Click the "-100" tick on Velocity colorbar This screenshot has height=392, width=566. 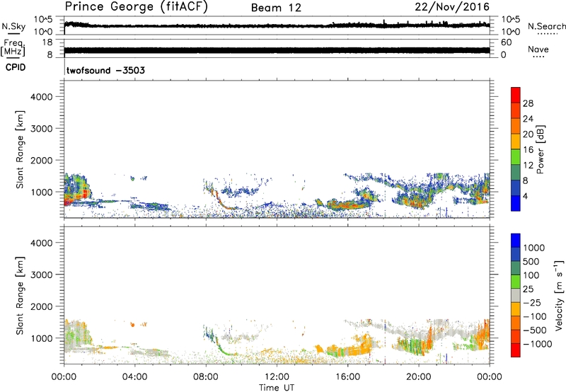(x=535, y=316)
